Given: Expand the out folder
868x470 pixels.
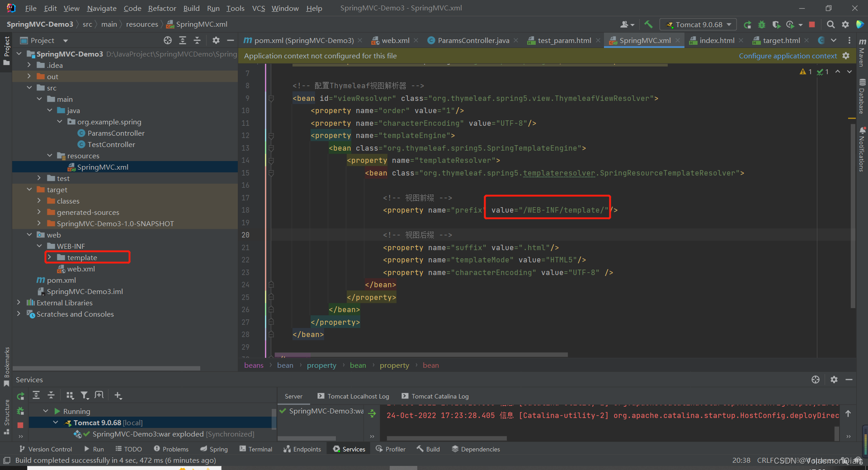Looking at the screenshot, I should pyautogui.click(x=28, y=76).
